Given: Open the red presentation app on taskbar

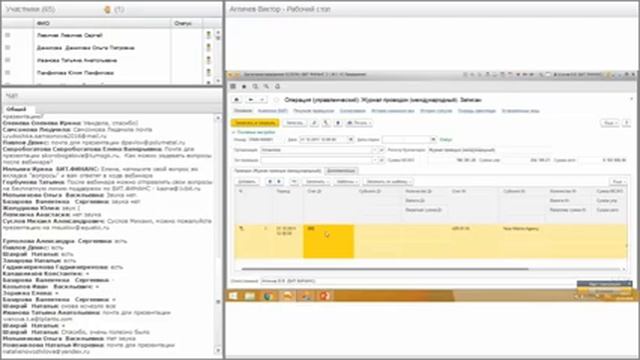Looking at the screenshot, I should (324, 296).
